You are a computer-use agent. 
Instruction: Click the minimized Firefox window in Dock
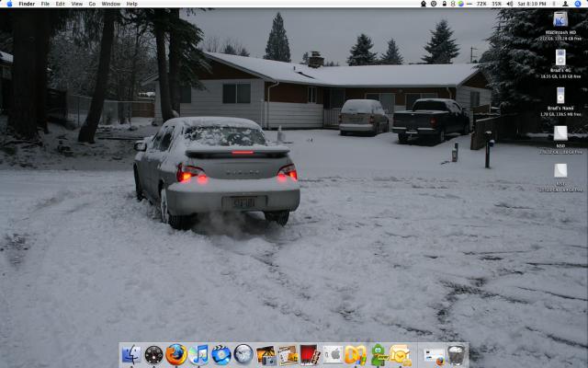pos(434,356)
